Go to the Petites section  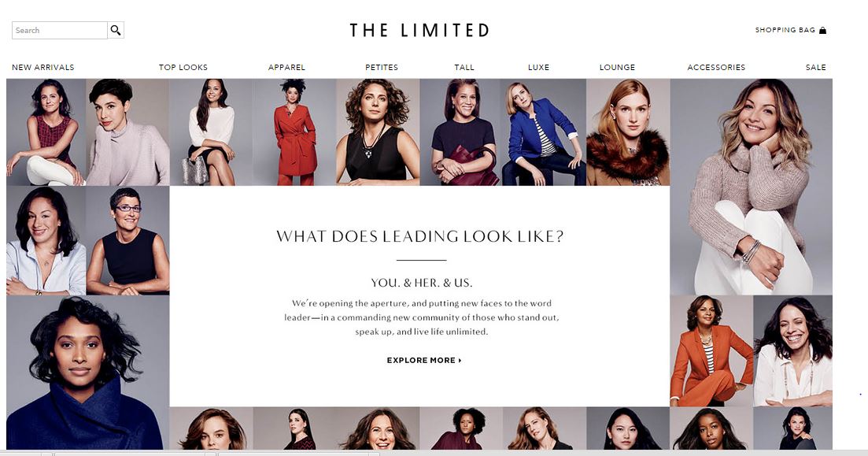pyautogui.click(x=382, y=67)
